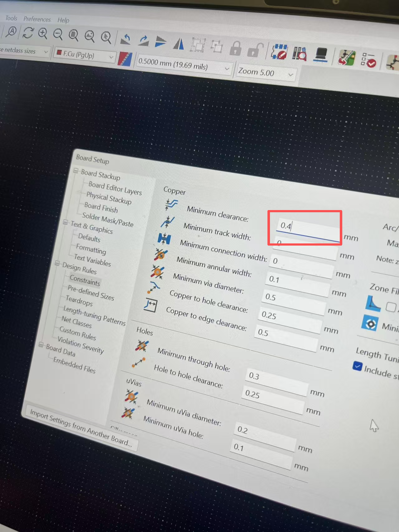
Task: Open the 0.5000 mm grid size dropdown
Action: click(184, 65)
